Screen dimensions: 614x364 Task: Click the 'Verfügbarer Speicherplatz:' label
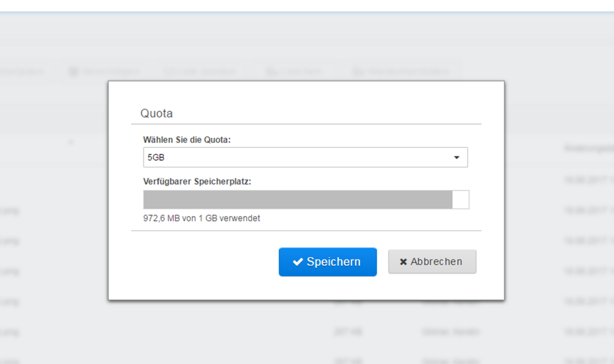(x=197, y=181)
